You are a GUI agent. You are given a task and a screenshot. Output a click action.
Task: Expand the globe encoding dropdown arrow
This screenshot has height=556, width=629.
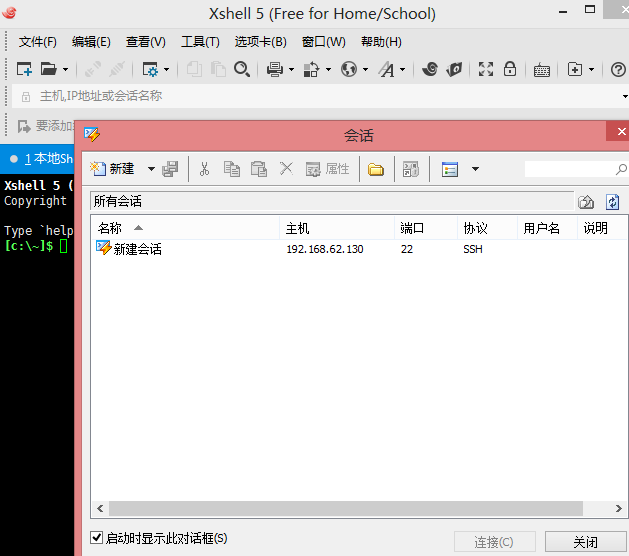pyautogui.click(x=365, y=70)
